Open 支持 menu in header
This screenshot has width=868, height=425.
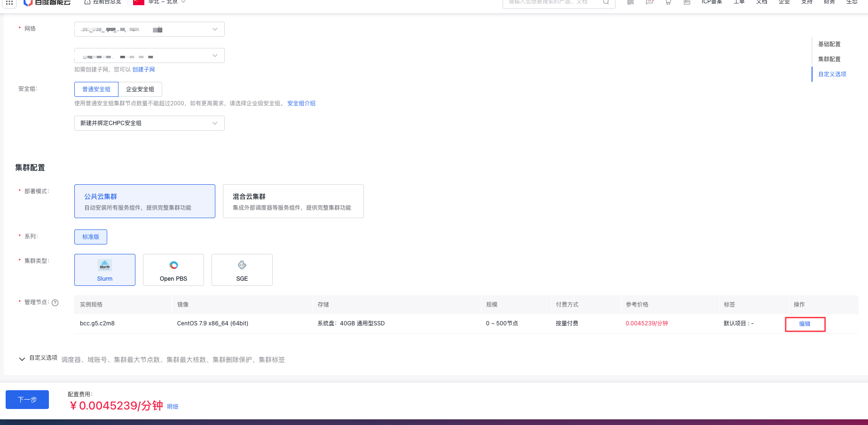(807, 2)
